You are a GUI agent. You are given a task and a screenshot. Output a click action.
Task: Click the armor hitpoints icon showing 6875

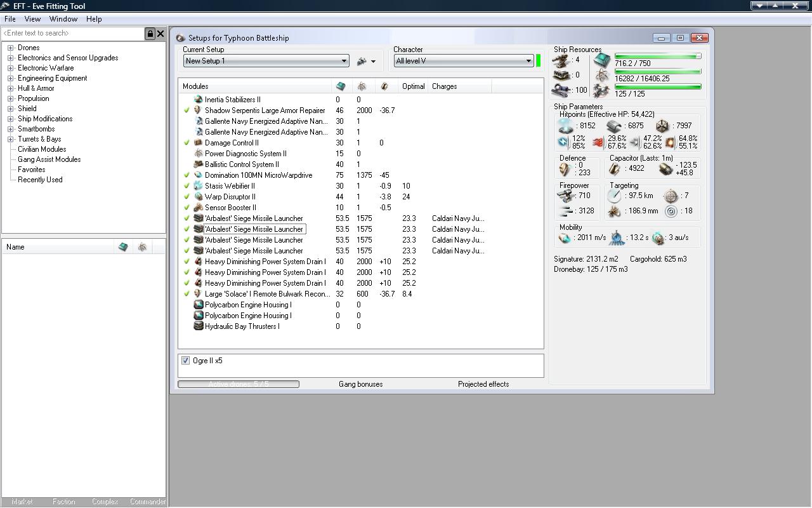tap(614, 126)
